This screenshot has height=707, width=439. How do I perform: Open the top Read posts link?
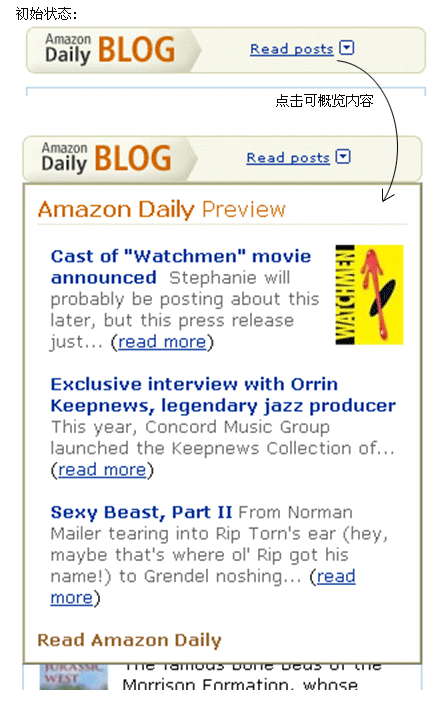tap(292, 49)
